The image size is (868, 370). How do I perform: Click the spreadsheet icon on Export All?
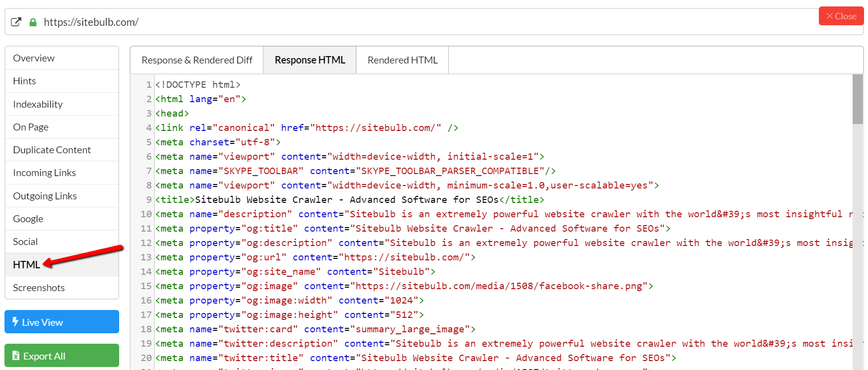16,356
